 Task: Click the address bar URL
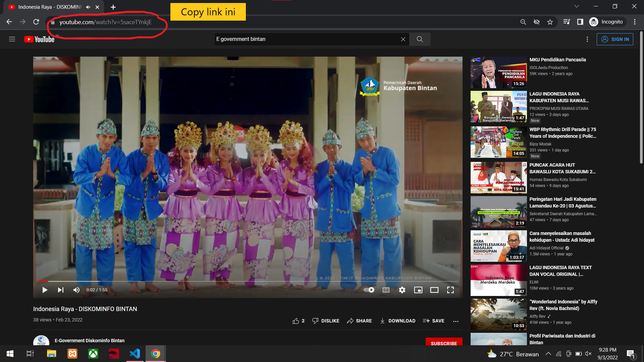(x=105, y=22)
